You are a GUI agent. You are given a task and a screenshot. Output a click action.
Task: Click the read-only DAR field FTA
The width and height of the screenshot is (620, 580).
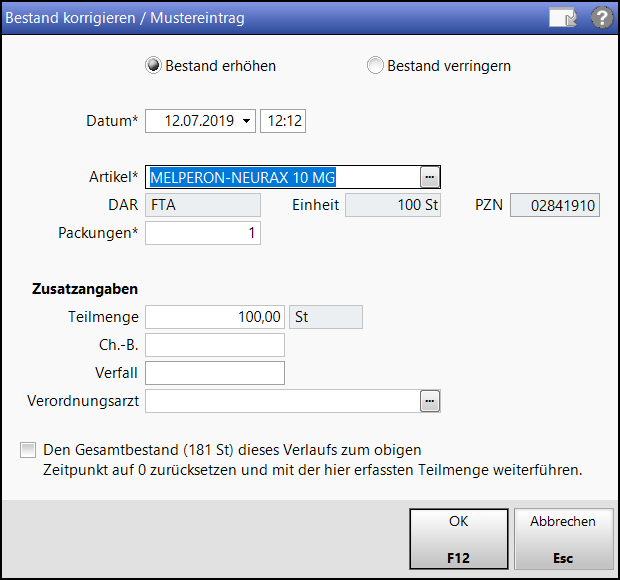(203, 205)
